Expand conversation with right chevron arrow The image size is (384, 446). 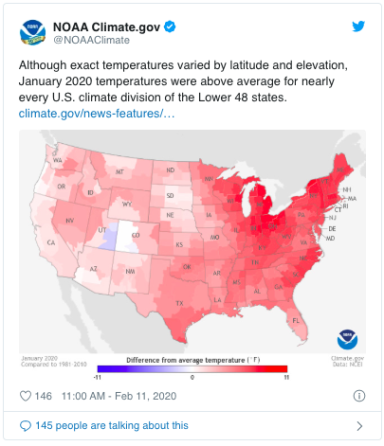tap(359, 426)
